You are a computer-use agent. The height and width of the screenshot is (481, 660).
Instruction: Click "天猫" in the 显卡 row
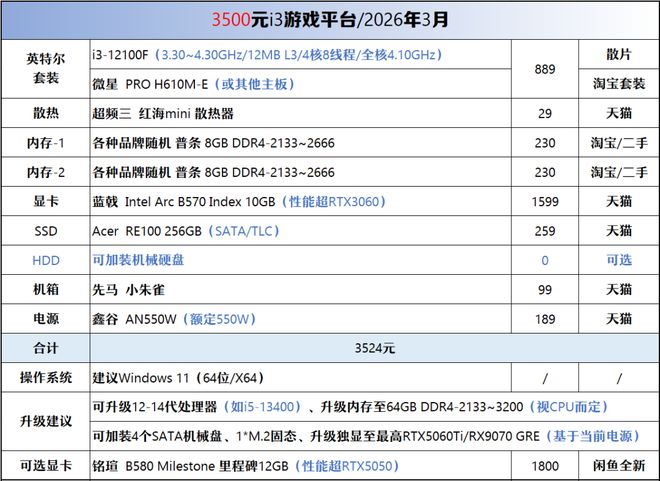[x=619, y=202]
